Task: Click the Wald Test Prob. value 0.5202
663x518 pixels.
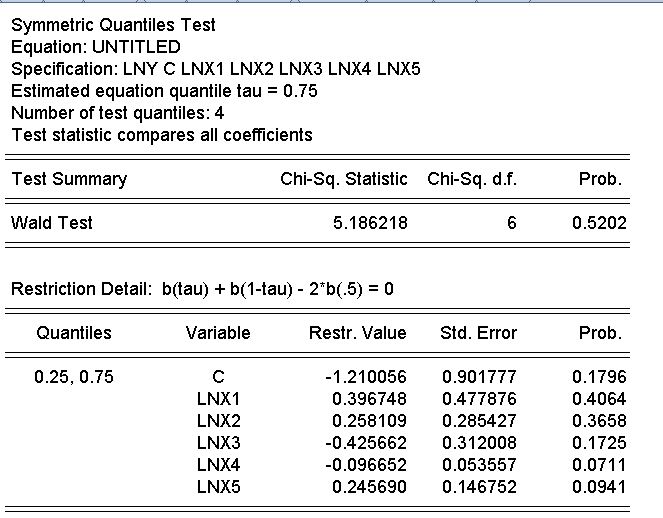Action: point(599,223)
